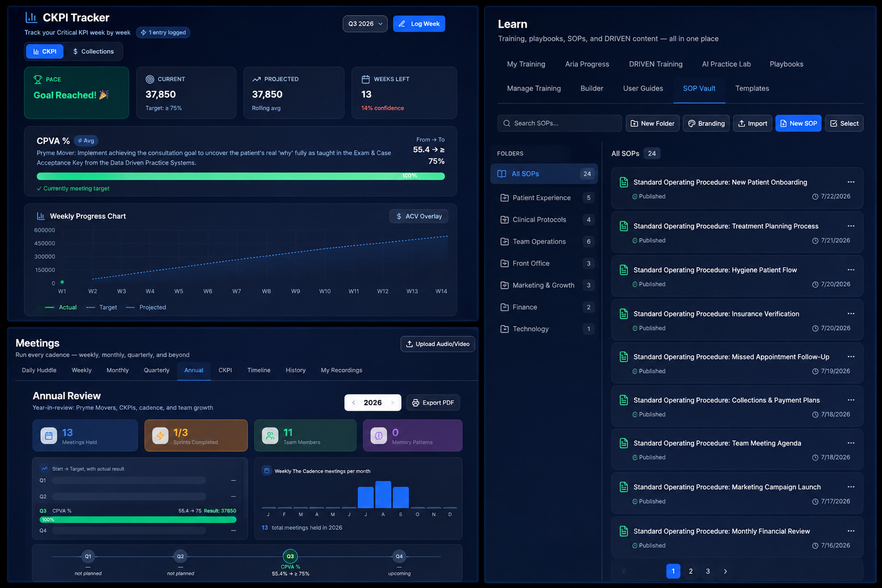Click the brain icon on Memory Patterns card
This screenshot has width=882, height=588.
click(x=378, y=436)
